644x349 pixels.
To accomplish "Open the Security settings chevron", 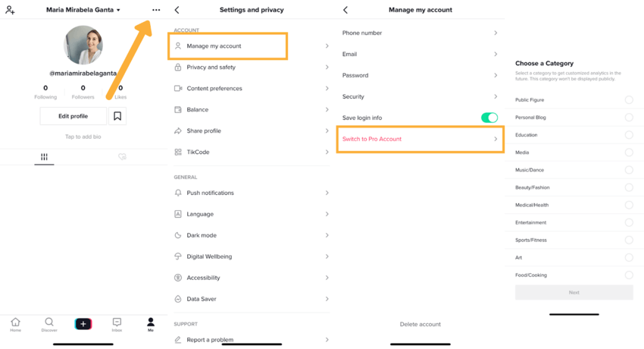I will 496,96.
